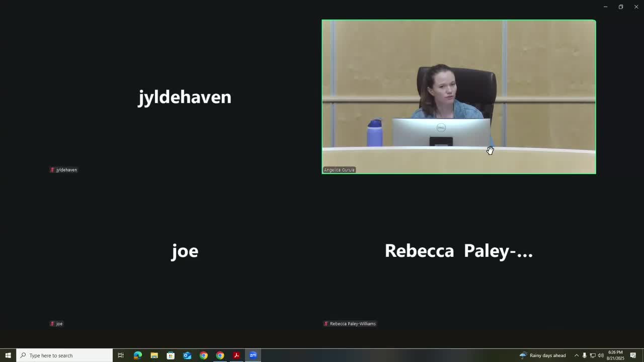This screenshot has width=644, height=362.
Task: Click the microphone system tray icon
Action: 584,355
